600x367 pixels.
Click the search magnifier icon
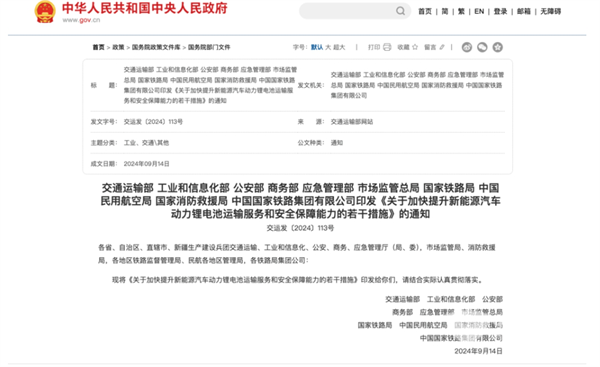click(x=400, y=11)
